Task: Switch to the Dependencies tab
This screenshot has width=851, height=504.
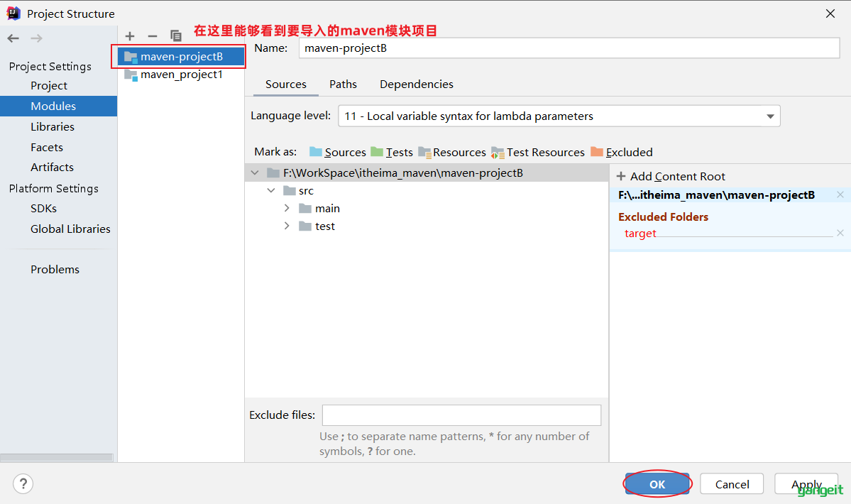Action: (x=417, y=84)
